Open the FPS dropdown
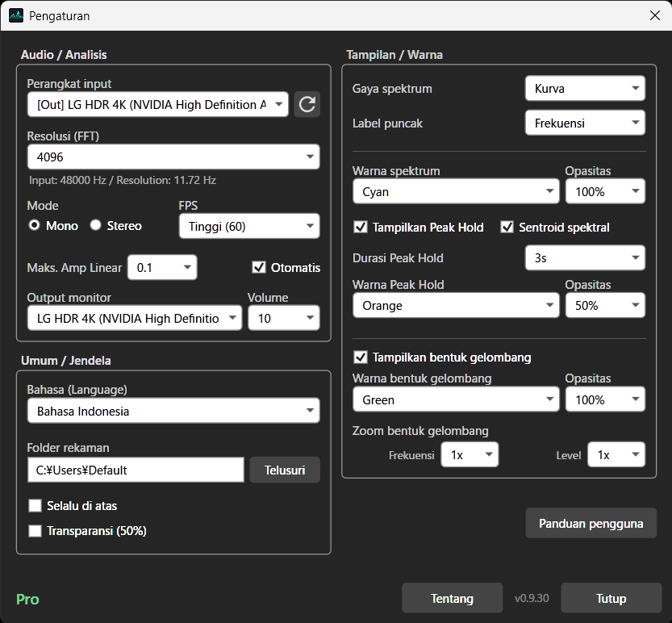This screenshot has height=623, width=672. coord(249,226)
